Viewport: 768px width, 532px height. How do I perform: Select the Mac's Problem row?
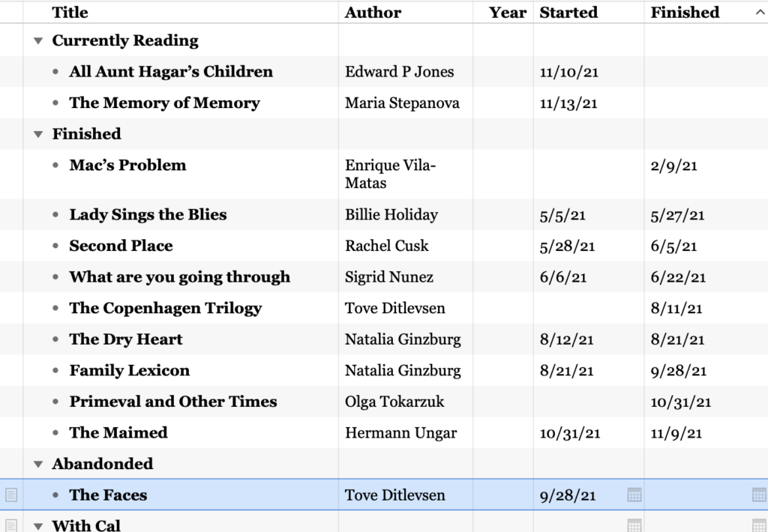pos(384,175)
